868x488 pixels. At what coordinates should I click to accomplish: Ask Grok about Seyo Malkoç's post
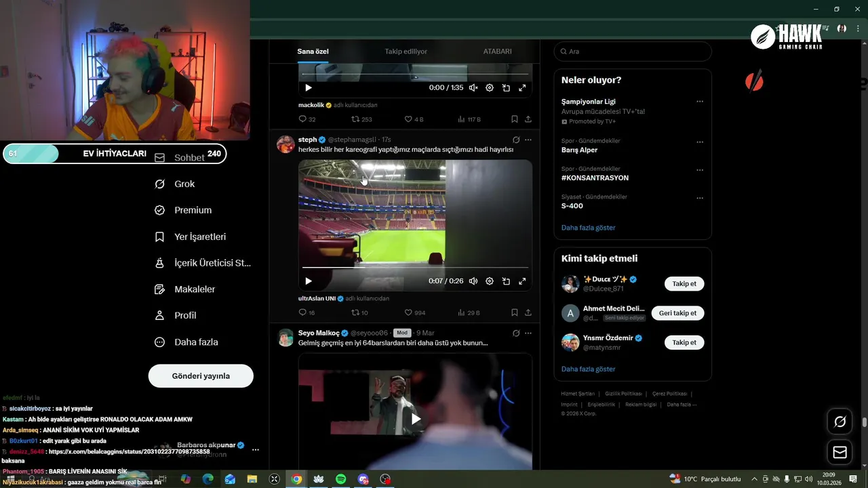[516, 333]
